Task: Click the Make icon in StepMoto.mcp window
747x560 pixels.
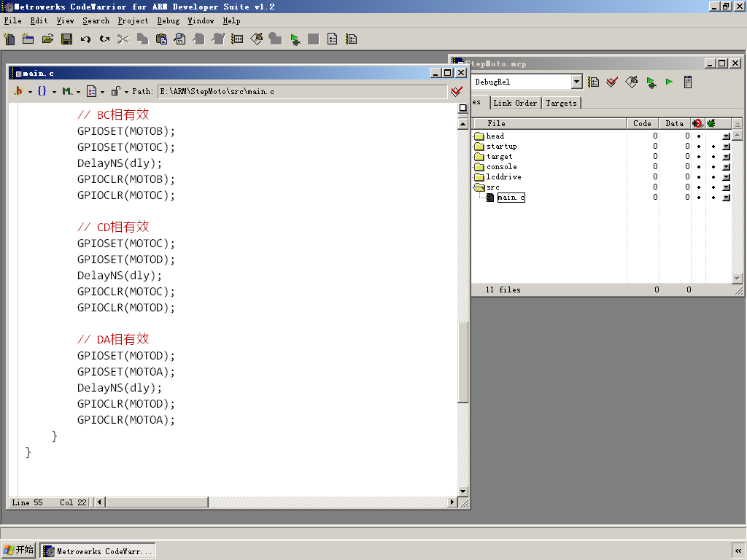Action: pyautogui.click(x=632, y=82)
